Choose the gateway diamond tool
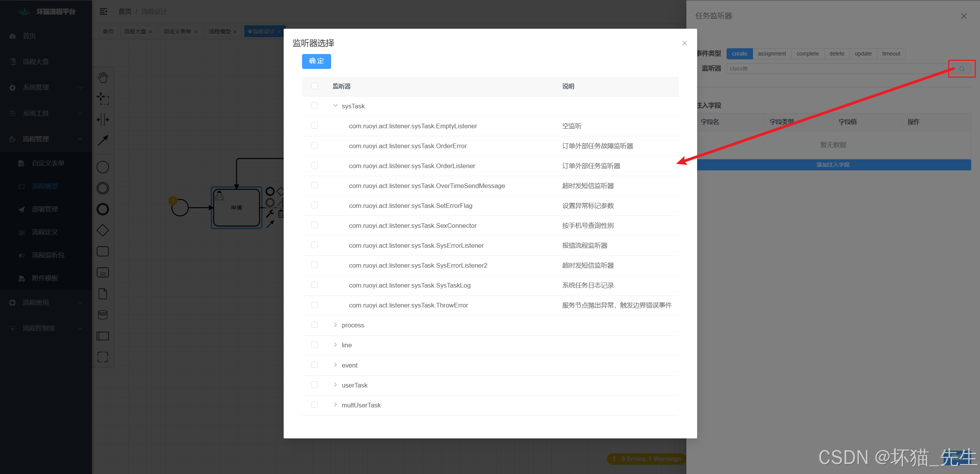980x474 pixels. 103,230
